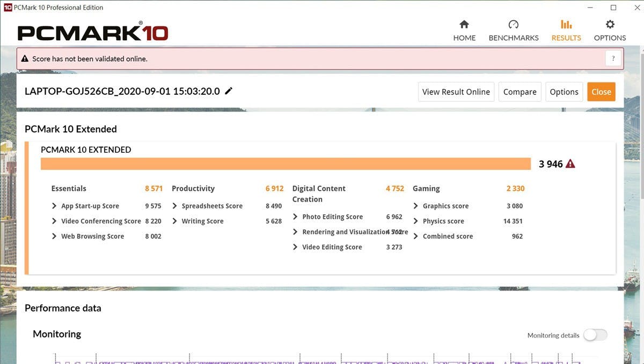Expand the Spreadsheets Score details
Viewport: 644px width, 364px height.
175,206
